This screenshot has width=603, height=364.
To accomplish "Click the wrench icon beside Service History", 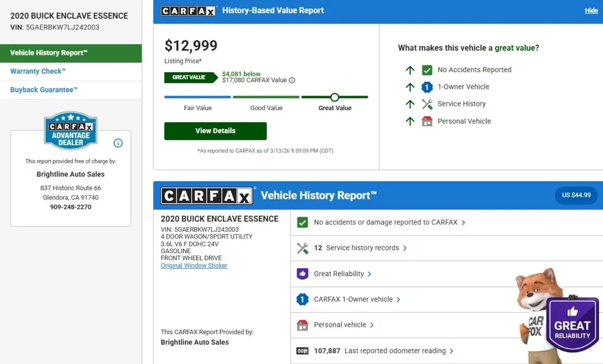I will (427, 104).
